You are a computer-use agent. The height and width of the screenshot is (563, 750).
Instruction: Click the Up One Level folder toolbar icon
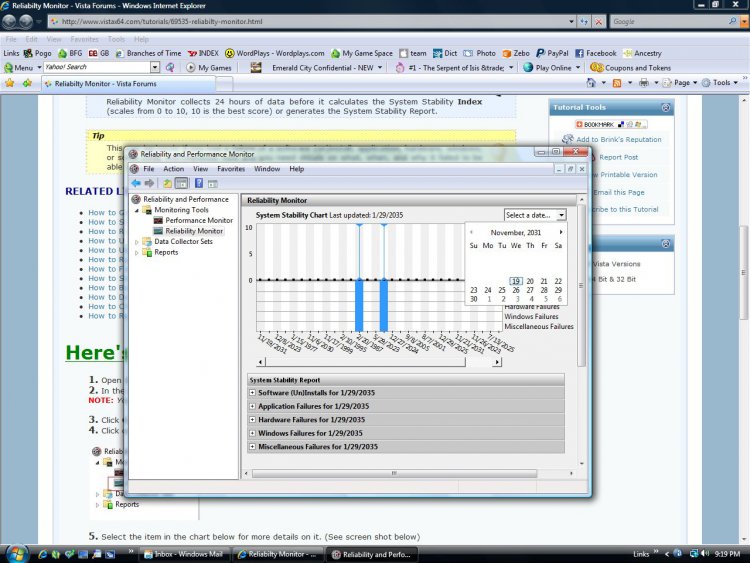coord(167,183)
